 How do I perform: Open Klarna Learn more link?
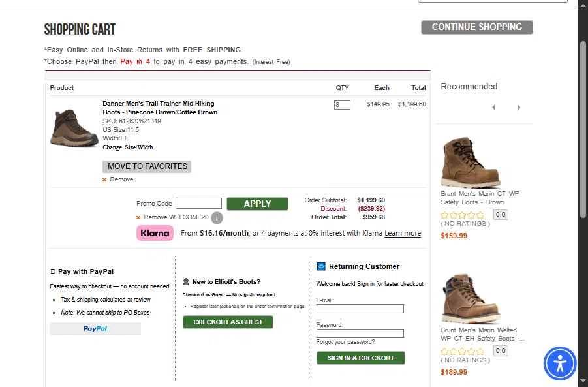(x=403, y=233)
